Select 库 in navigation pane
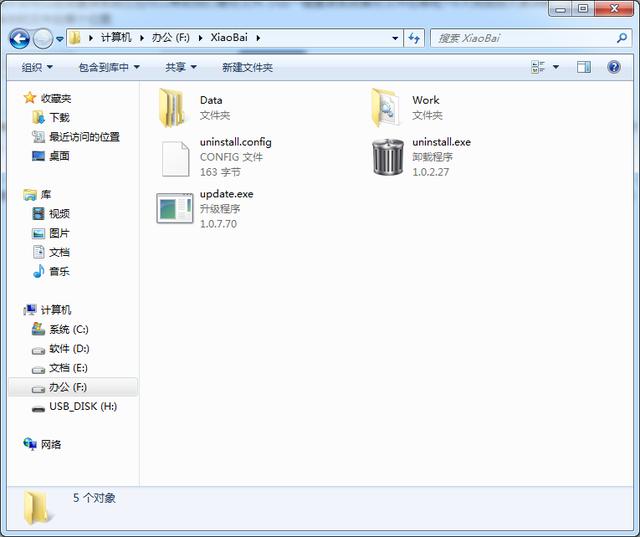Screen dimensions: 640x537 pyautogui.click(x=46, y=195)
